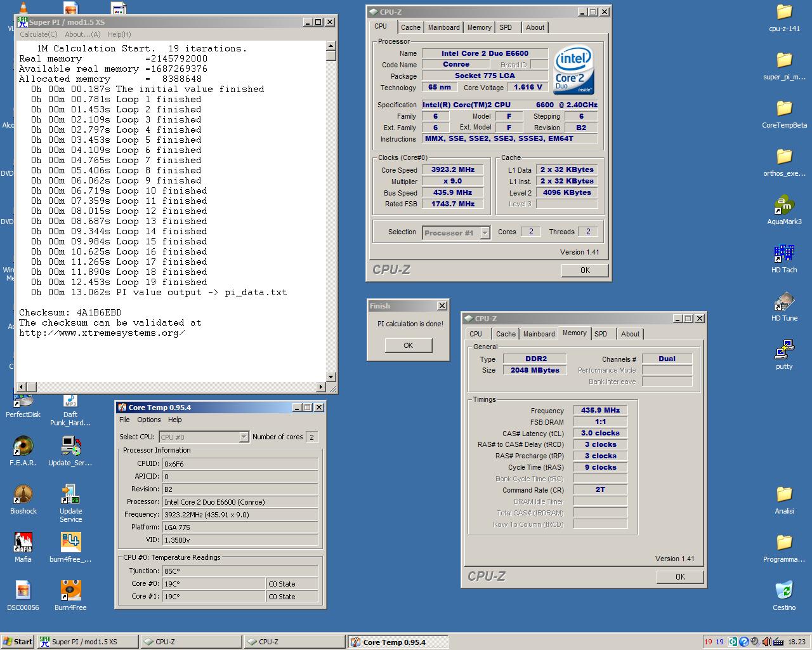812x650 pixels.
Task: Click the Core Speed value 3923.2 MHz
Action: click(453, 169)
